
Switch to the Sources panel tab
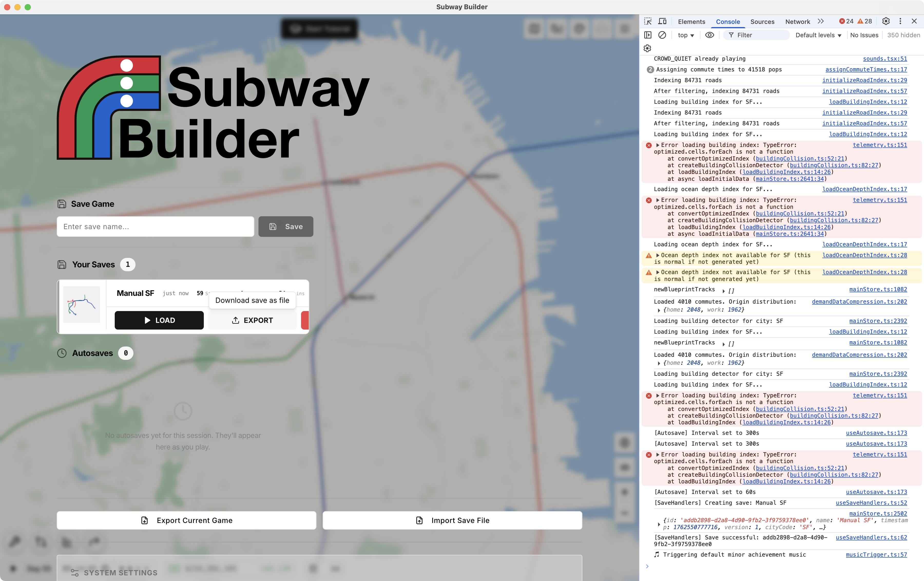coord(763,22)
